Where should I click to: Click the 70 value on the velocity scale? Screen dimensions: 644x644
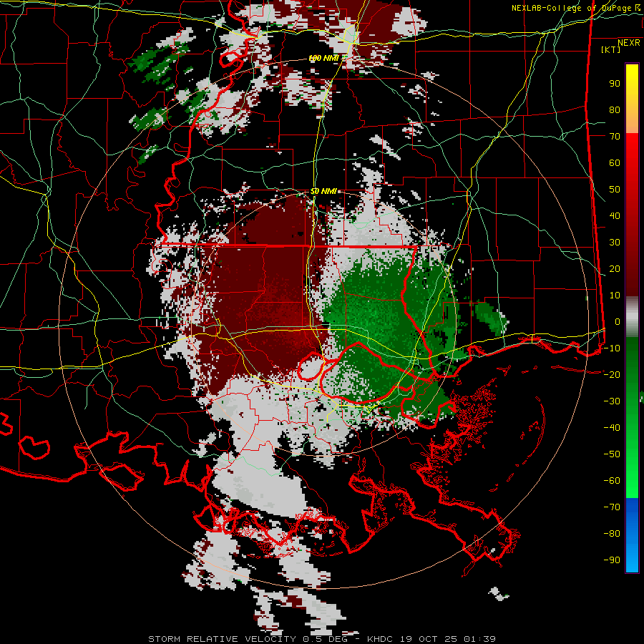(x=615, y=137)
